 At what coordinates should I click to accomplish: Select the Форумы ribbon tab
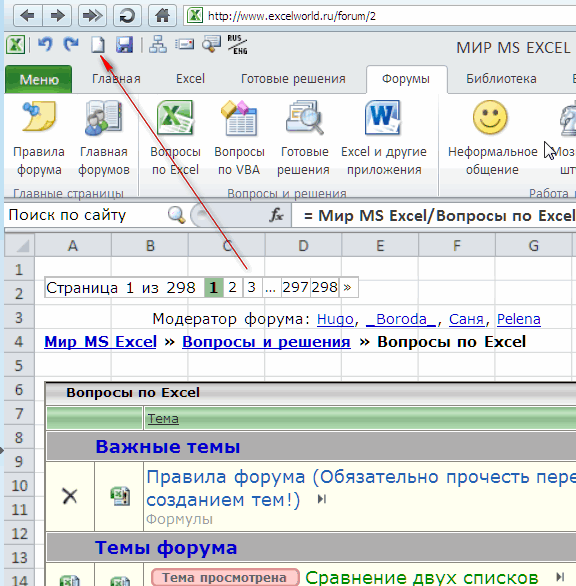tap(406, 79)
